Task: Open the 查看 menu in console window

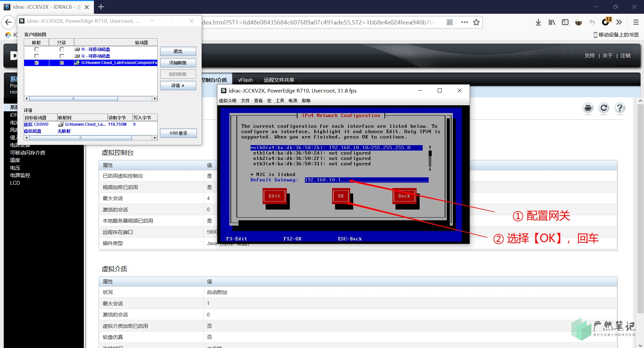Action: click(x=258, y=101)
